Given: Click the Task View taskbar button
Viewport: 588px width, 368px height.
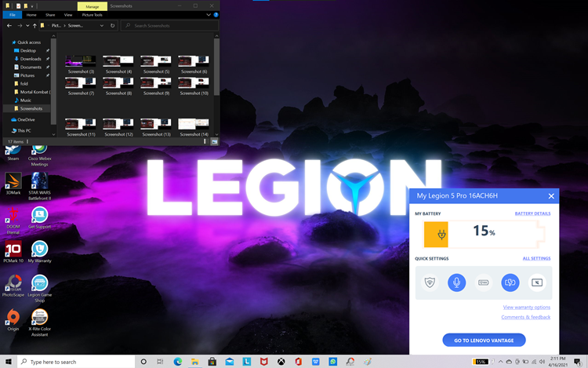Looking at the screenshot, I should [x=160, y=362].
